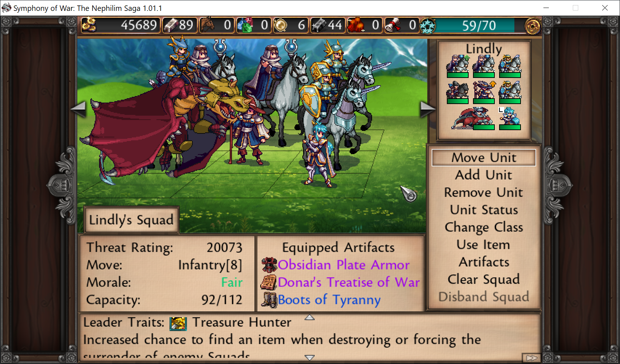Click the Treasure Hunter trait icon
620x364 pixels.
(x=178, y=323)
